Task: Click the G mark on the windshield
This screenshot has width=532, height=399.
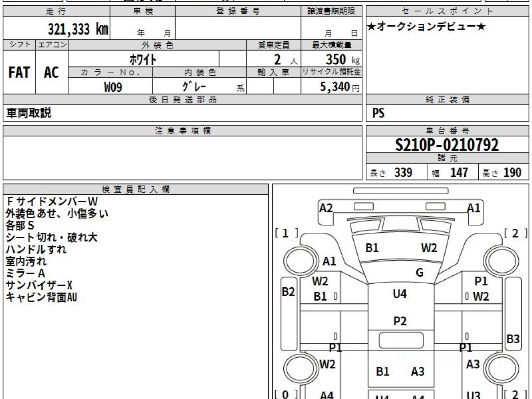Action: point(419,273)
